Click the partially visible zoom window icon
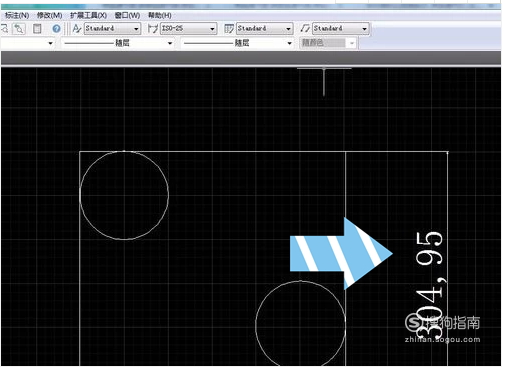Screen dimensions: 505x369 pyautogui.click(x=4, y=29)
